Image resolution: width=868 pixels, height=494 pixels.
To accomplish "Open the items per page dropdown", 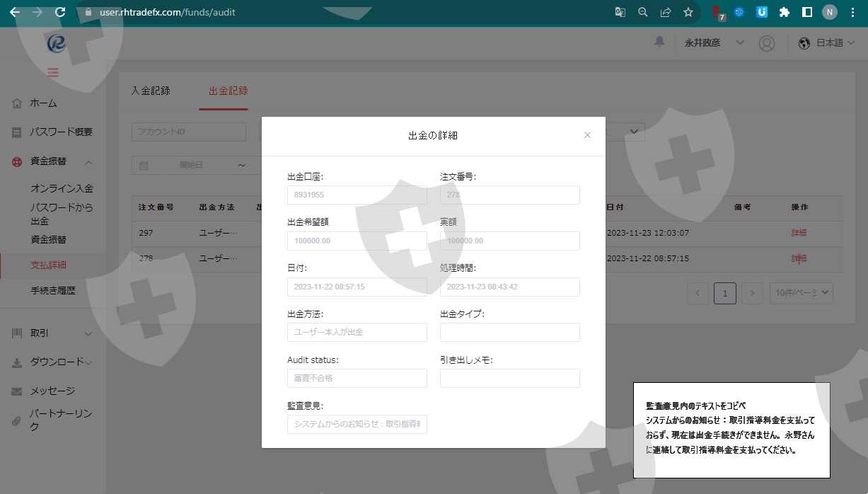I will point(801,293).
